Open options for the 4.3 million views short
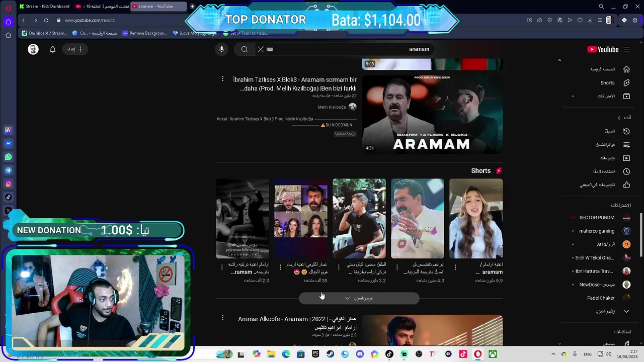Image resolution: width=644 pixels, height=362 pixels. (397, 267)
